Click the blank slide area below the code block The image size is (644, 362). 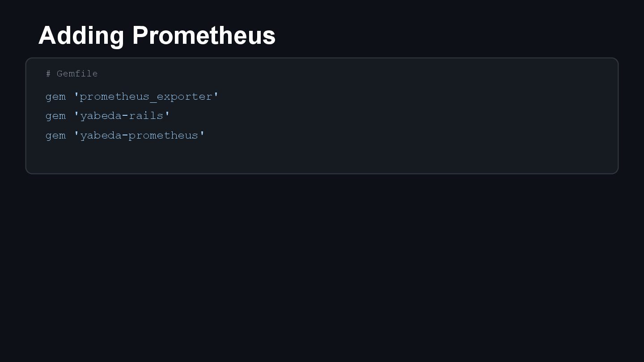click(x=322, y=268)
